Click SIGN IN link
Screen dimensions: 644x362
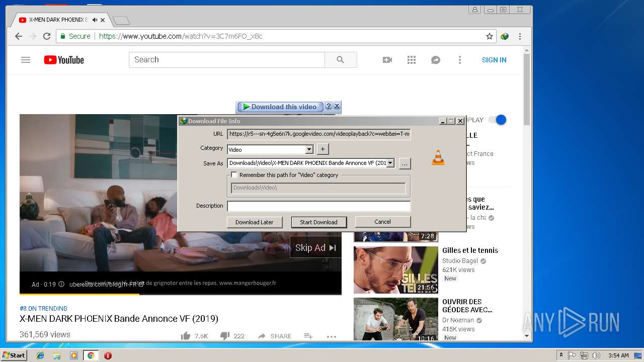pos(494,60)
